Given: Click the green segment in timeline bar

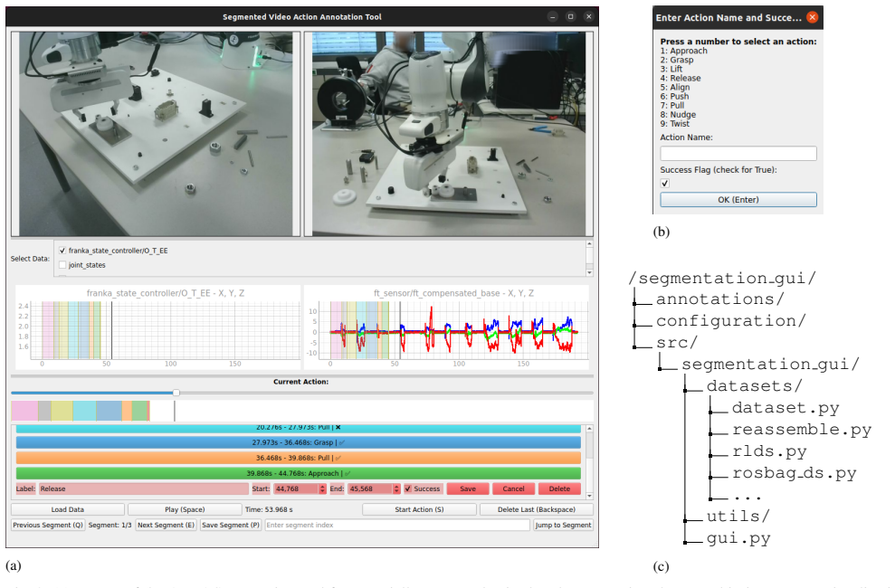Looking at the screenshot, I should click(x=140, y=411).
